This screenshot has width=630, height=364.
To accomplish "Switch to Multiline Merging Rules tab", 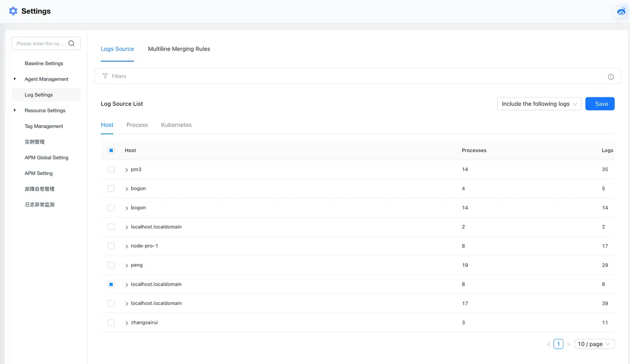I will point(179,49).
